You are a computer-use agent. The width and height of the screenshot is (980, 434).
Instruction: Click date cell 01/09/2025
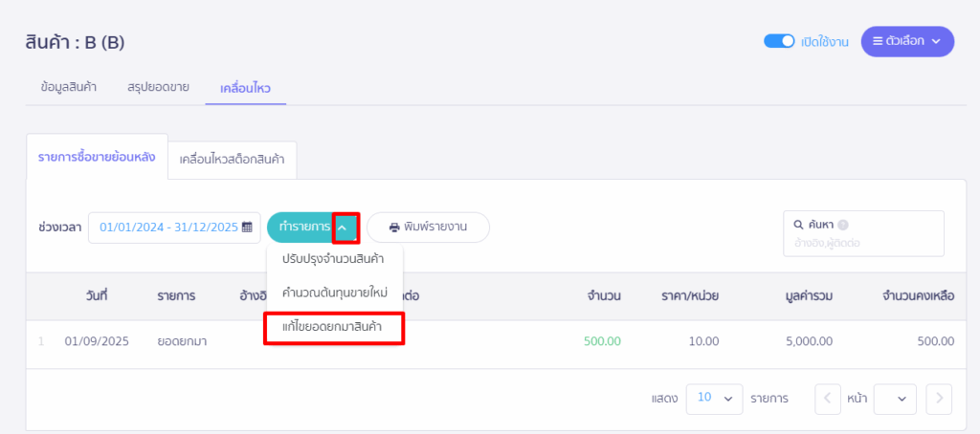tap(97, 341)
